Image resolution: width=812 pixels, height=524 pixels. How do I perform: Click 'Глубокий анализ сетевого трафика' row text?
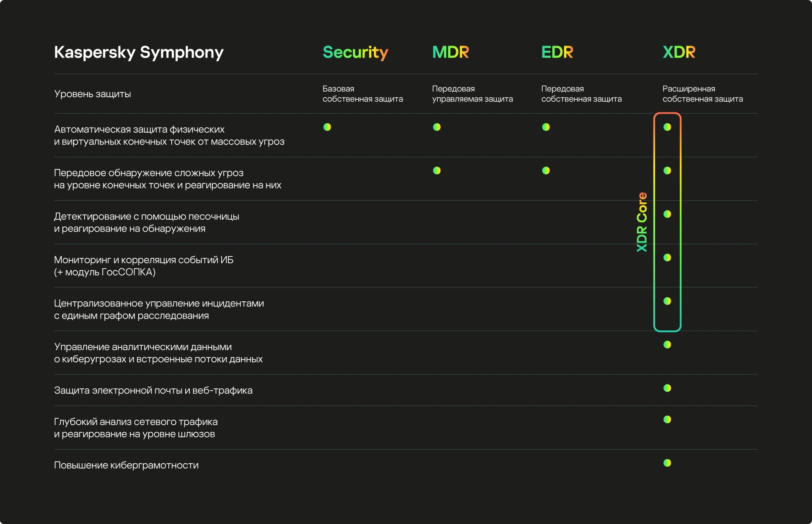point(136,428)
